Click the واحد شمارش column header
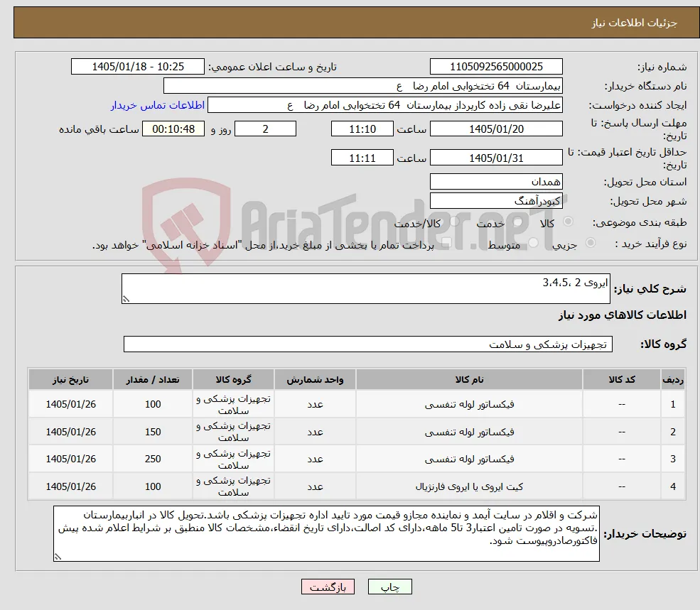 tap(315, 379)
